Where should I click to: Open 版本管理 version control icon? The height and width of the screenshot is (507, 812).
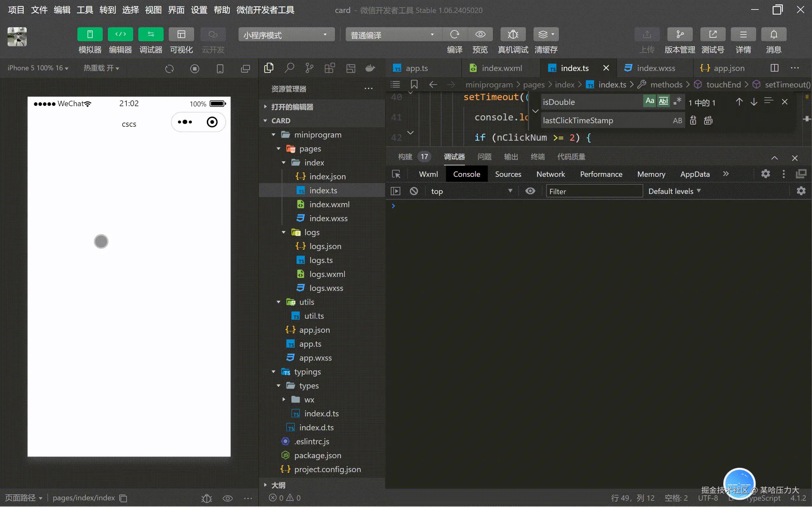(679, 35)
